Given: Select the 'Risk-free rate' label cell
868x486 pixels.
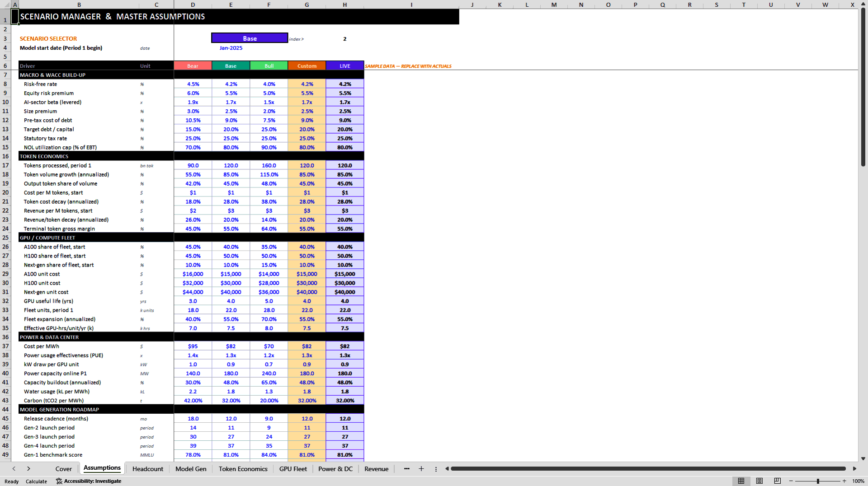Looking at the screenshot, I should 79,84.
